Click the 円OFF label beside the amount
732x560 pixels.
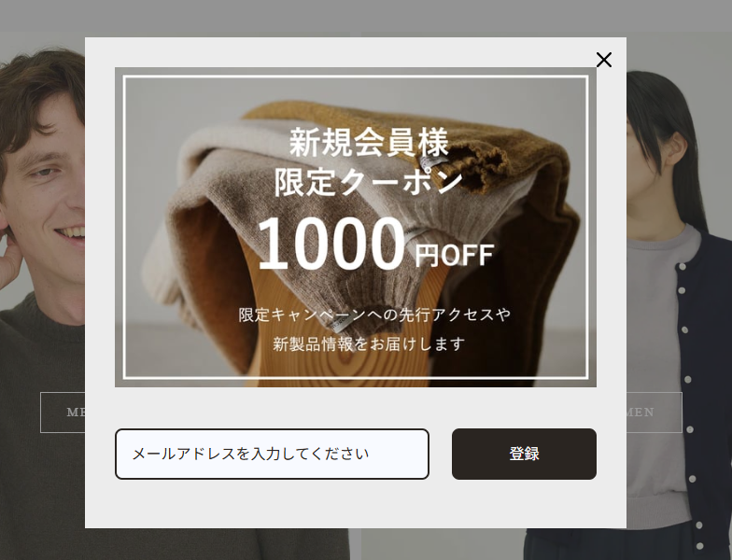[x=454, y=256]
